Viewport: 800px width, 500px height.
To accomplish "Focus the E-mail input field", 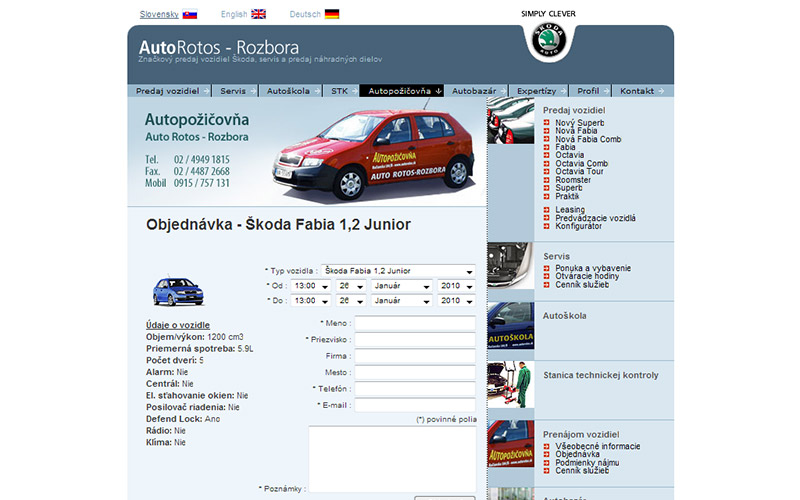I will click(415, 405).
